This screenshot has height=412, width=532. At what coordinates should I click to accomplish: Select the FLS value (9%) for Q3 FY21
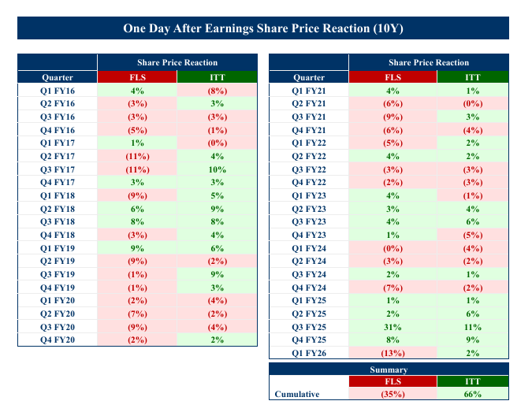click(x=393, y=117)
